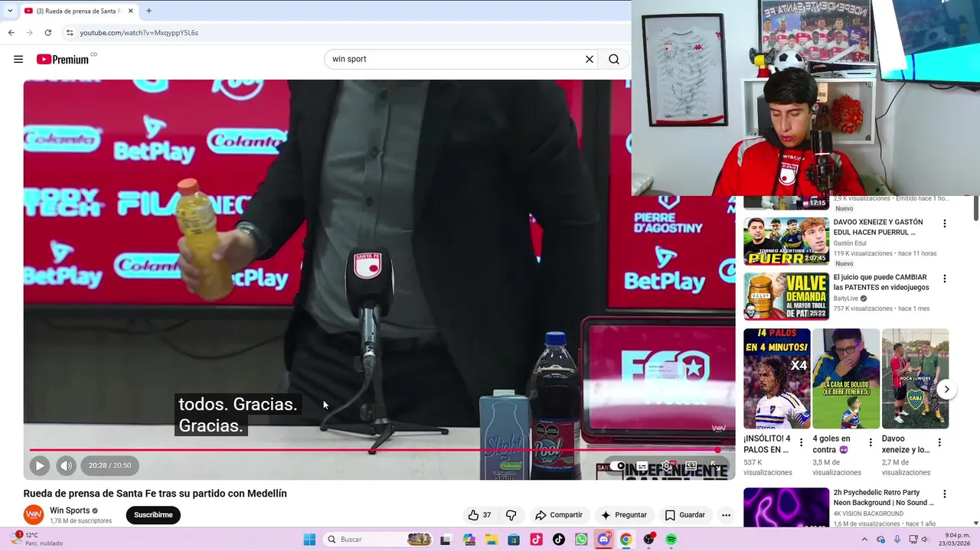Focus the YouTube search field
980x551 pixels.
coord(456,59)
